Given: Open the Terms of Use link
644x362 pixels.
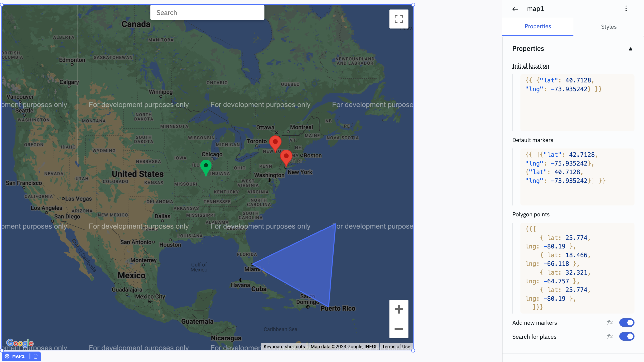Looking at the screenshot, I should [396, 347].
